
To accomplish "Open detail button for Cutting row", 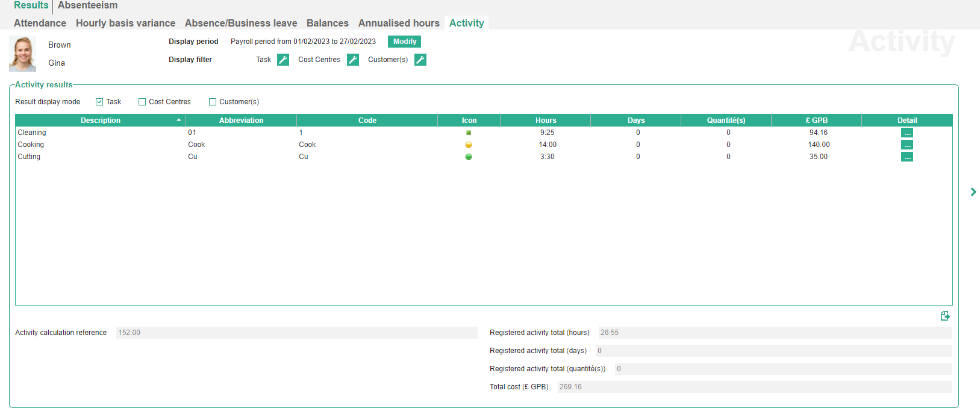I will 907,157.
